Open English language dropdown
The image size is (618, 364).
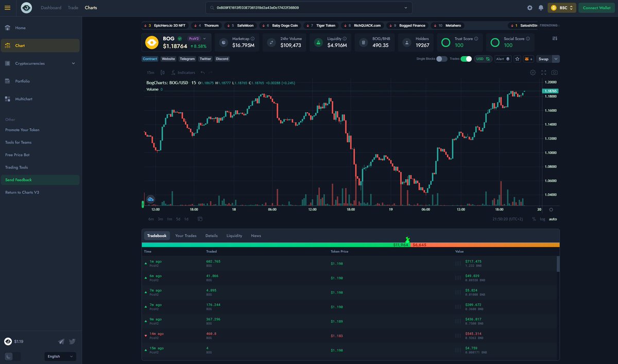point(60,356)
